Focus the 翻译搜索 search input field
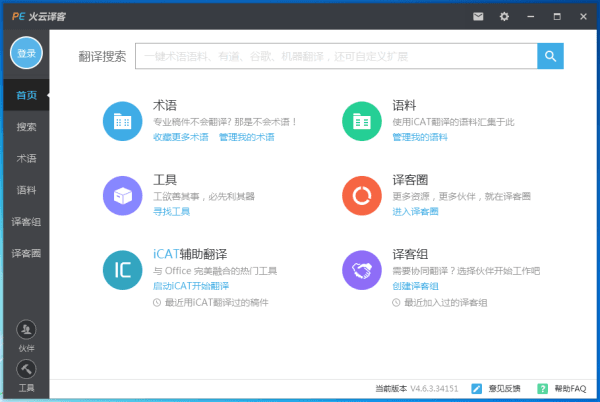The image size is (600, 402). click(x=336, y=56)
